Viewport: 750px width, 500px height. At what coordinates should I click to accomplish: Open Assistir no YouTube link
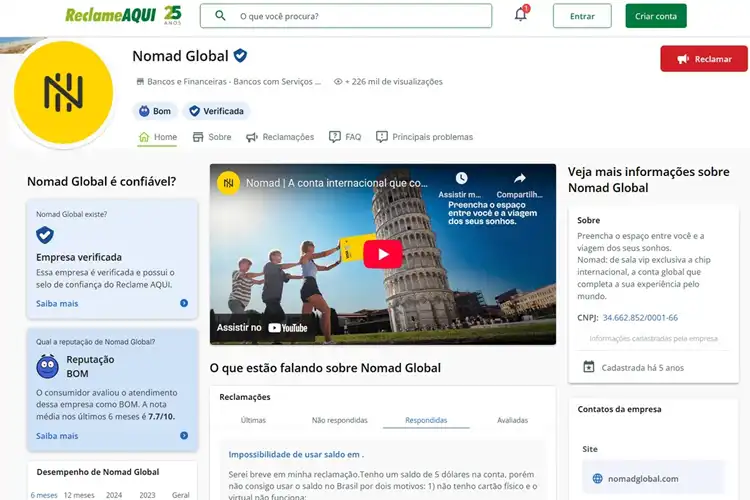[262, 328]
